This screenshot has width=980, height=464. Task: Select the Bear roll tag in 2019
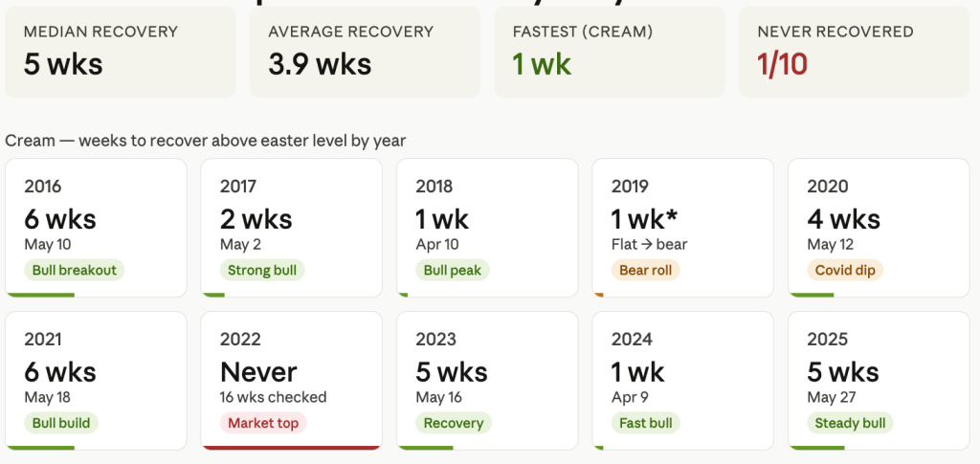646,271
